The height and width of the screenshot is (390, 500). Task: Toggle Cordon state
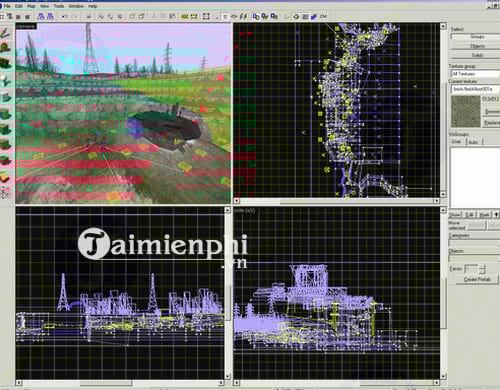[184, 16]
